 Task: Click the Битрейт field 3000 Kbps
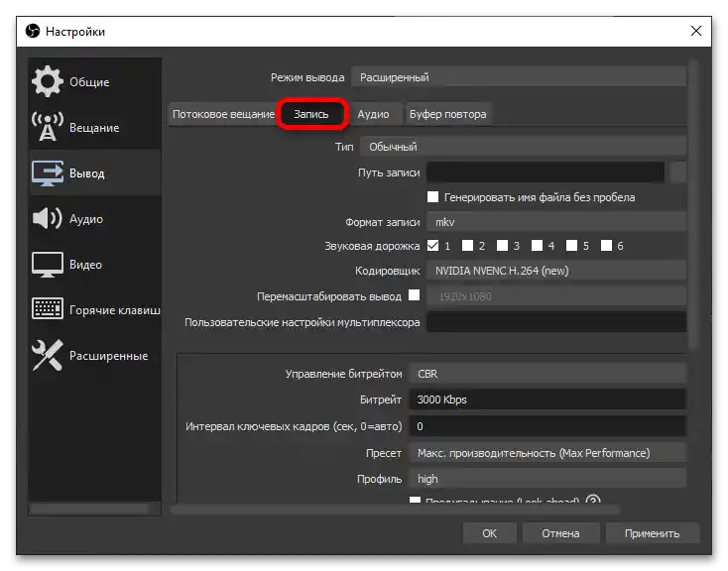(547, 400)
